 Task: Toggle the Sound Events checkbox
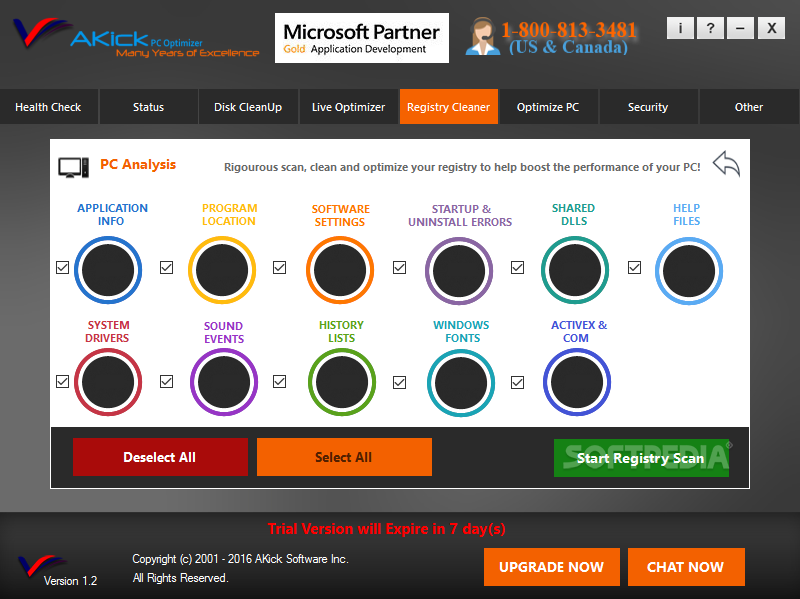click(x=166, y=381)
